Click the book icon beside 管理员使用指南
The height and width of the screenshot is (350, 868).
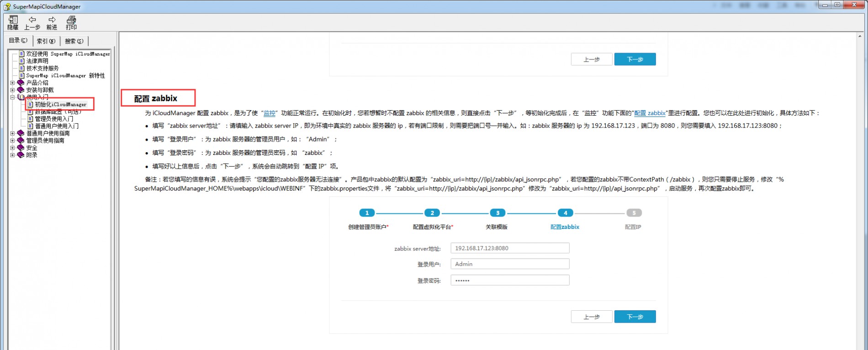21,141
